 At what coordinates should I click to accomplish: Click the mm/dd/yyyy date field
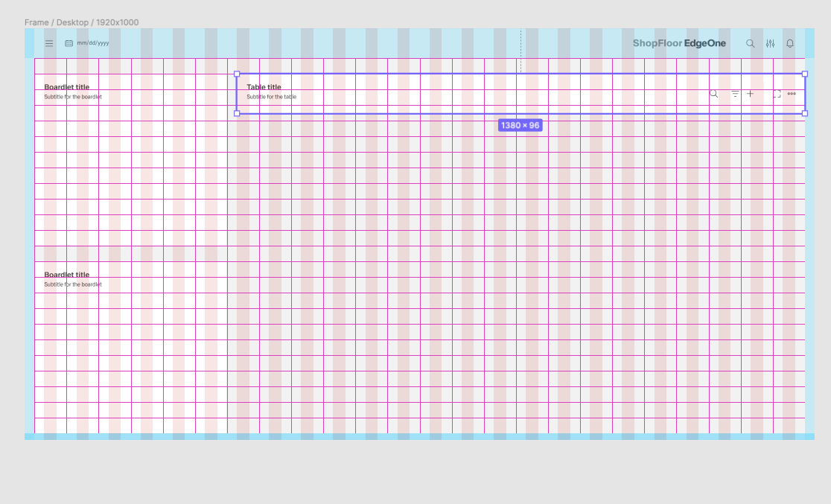[93, 44]
